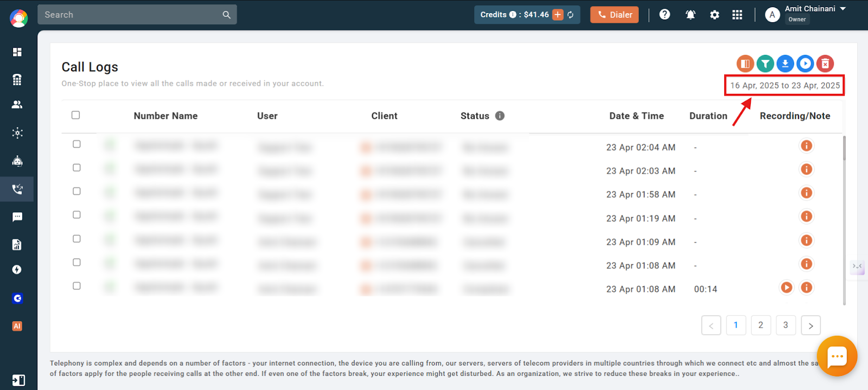Click the collapse sidebar icon at bottom
Screen dimensions: 868x390
pos(18,380)
